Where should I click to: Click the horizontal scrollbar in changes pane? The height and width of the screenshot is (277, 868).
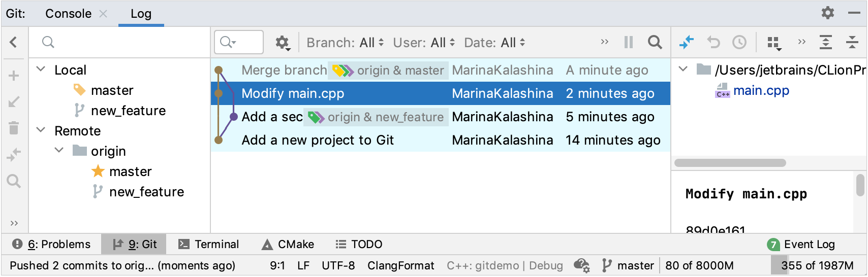pos(730,163)
